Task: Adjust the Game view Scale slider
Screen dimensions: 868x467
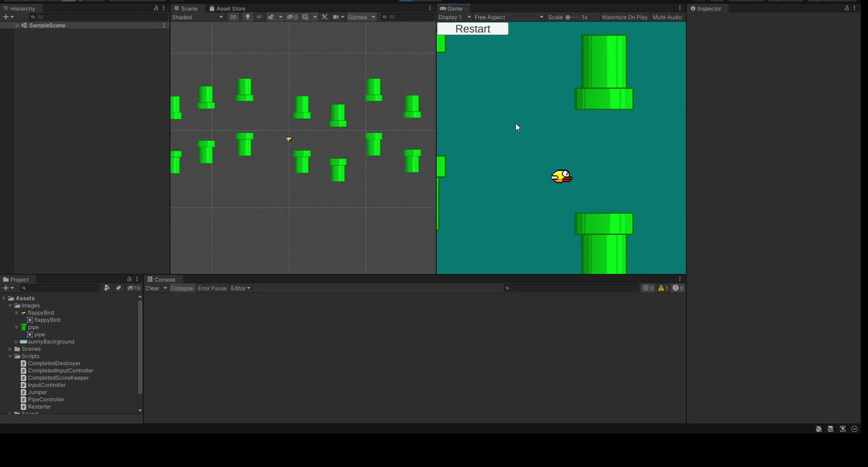Action: 572,17
